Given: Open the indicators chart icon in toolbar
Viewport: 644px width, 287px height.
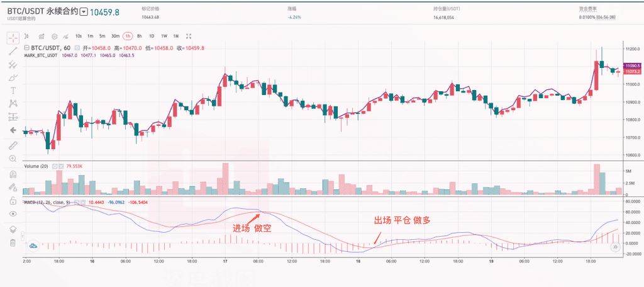Looking at the screenshot, I should pyautogui.click(x=42, y=37).
